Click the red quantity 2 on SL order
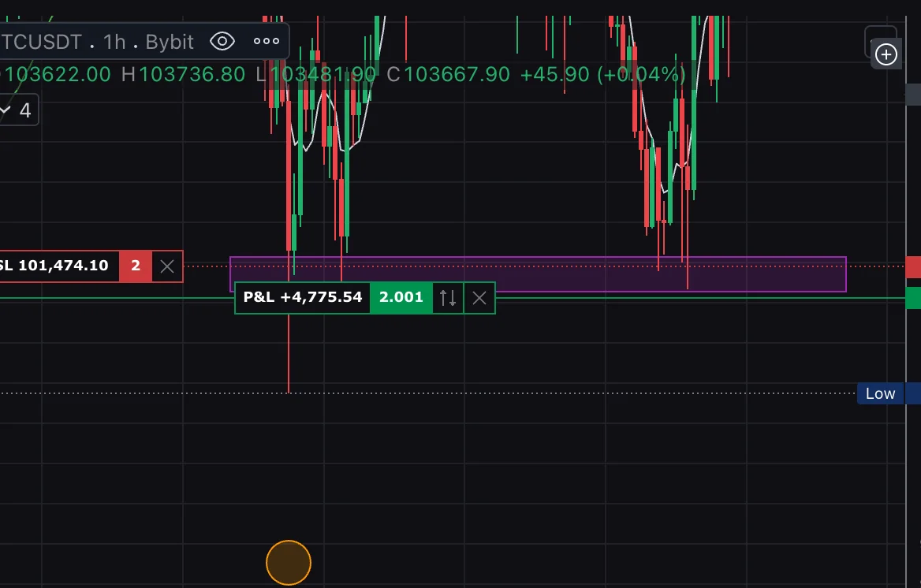The height and width of the screenshot is (588, 921). point(136,266)
